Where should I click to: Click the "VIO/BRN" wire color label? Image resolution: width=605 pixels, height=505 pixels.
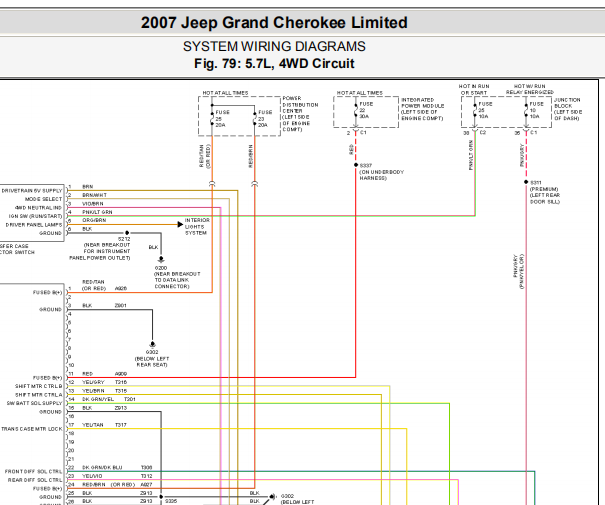pos(93,204)
